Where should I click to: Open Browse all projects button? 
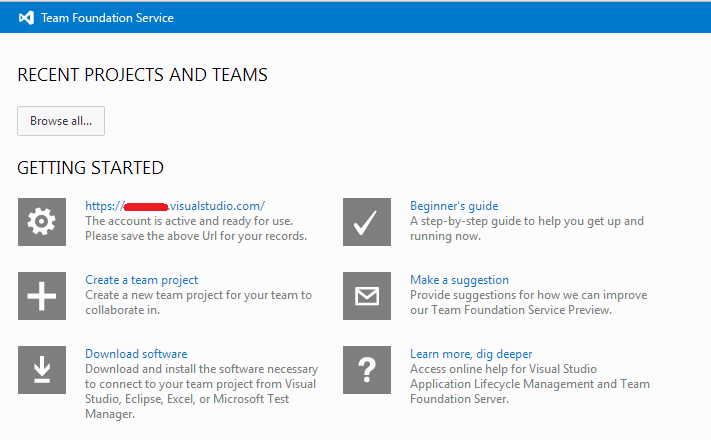pyautogui.click(x=61, y=121)
